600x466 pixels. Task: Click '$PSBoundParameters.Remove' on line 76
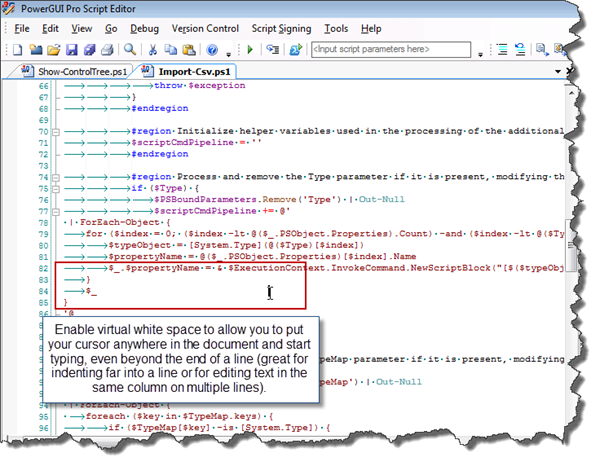[x=225, y=199]
